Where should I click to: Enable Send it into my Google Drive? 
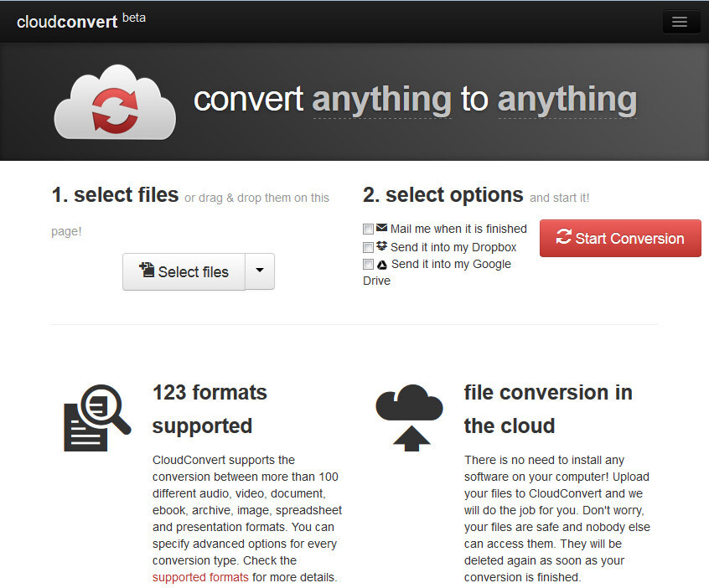click(367, 264)
